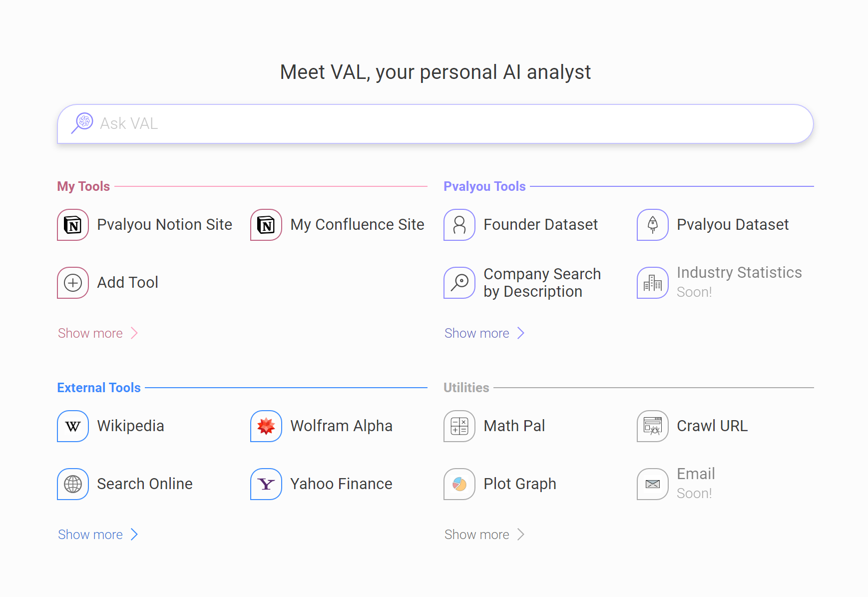This screenshot has height=597, width=868.
Task: Select the Founder Dataset person icon
Action: [x=459, y=225]
